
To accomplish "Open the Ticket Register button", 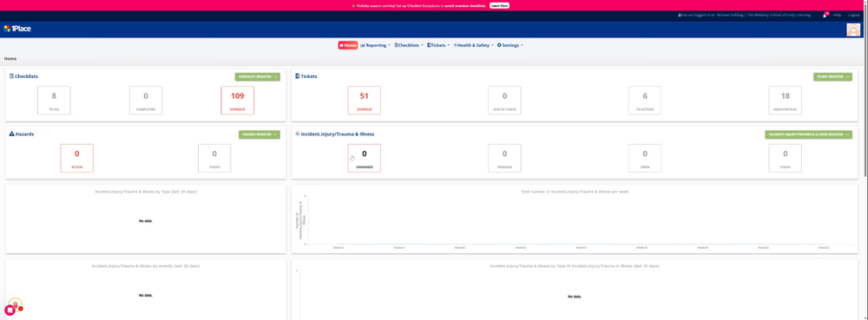I will (832, 77).
